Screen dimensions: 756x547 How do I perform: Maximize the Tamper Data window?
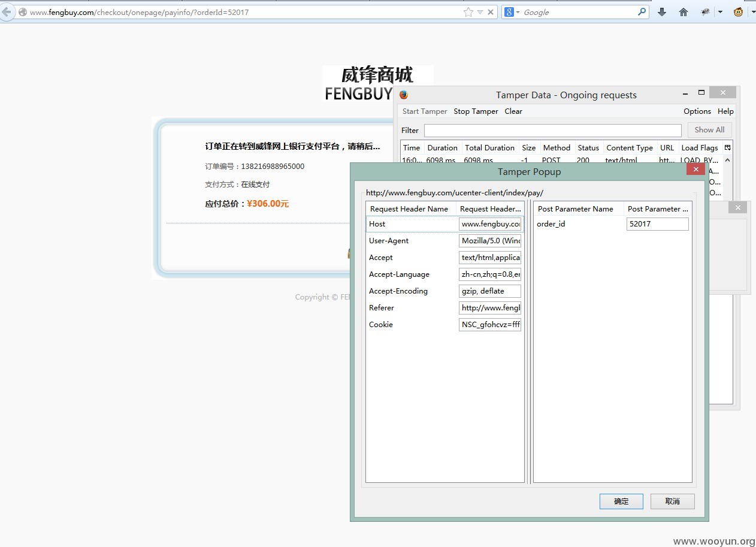pos(701,93)
